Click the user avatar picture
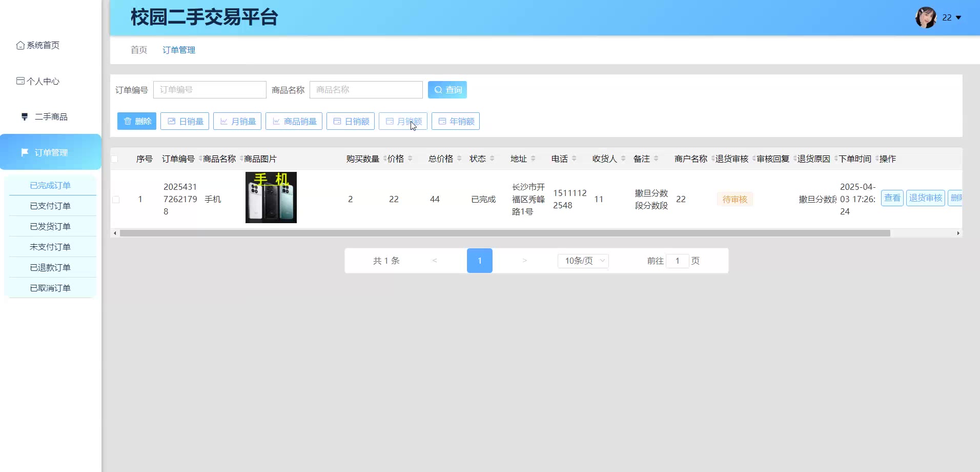The image size is (980, 472). (x=926, y=17)
